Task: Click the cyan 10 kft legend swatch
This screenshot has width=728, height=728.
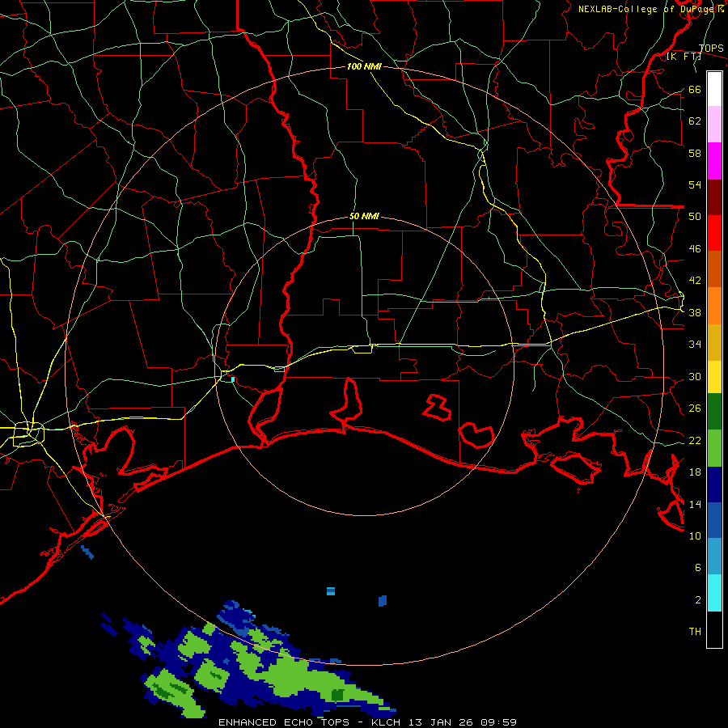Action: tap(714, 593)
